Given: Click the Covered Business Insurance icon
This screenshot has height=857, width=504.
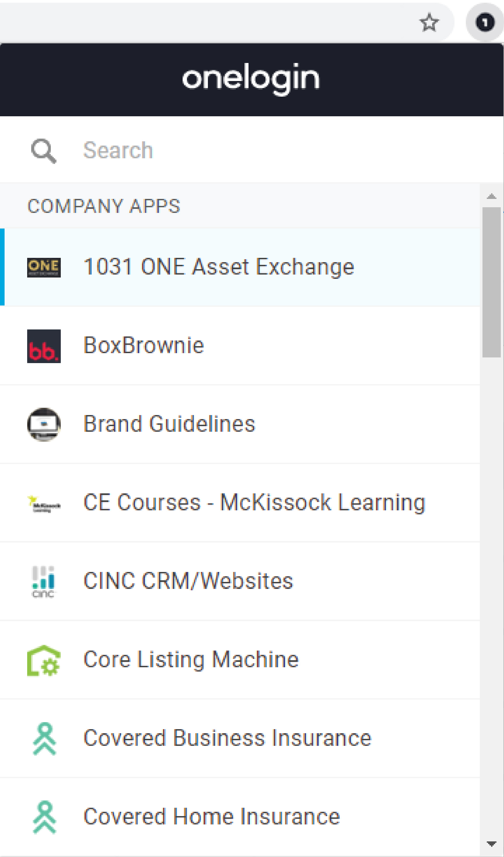Looking at the screenshot, I should (44, 739).
